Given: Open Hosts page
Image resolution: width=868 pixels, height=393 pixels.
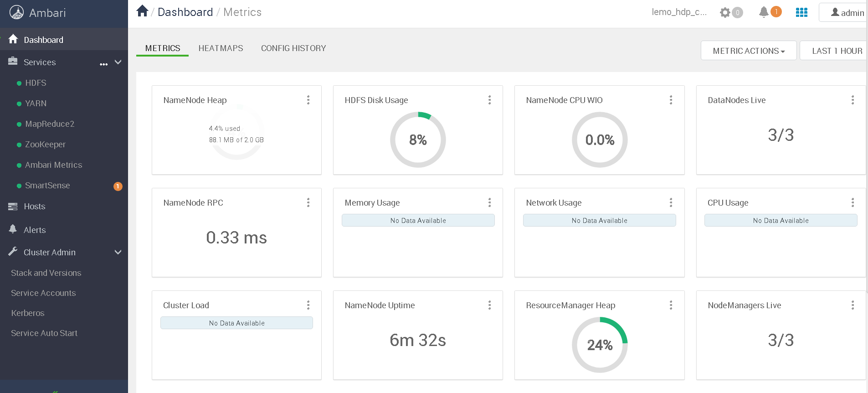Looking at the screenshot, I should (x=34, y=207).
